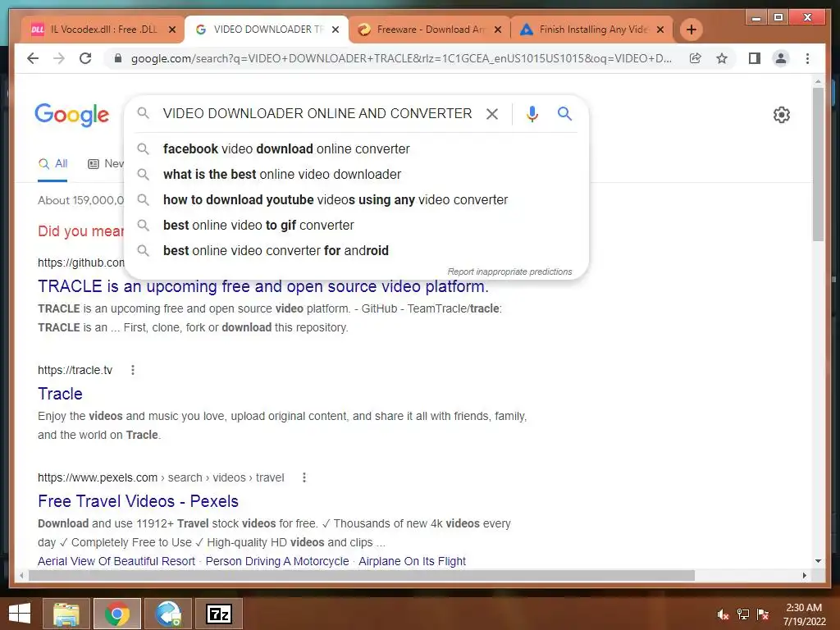Open options for tracle.tv result
Image resolution: width=840 pixels, height=630 pixels.
(133, 370)
